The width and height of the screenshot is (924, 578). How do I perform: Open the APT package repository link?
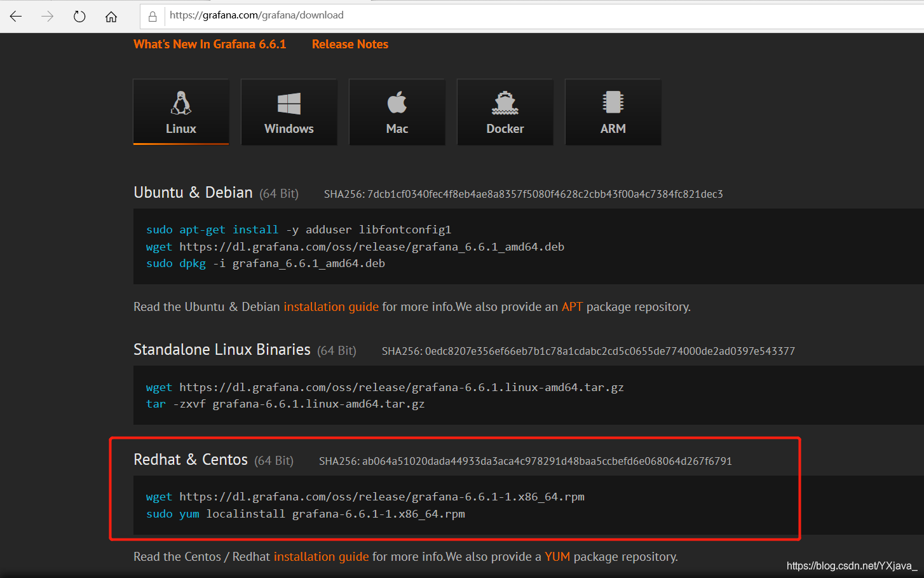pos(572,306)
